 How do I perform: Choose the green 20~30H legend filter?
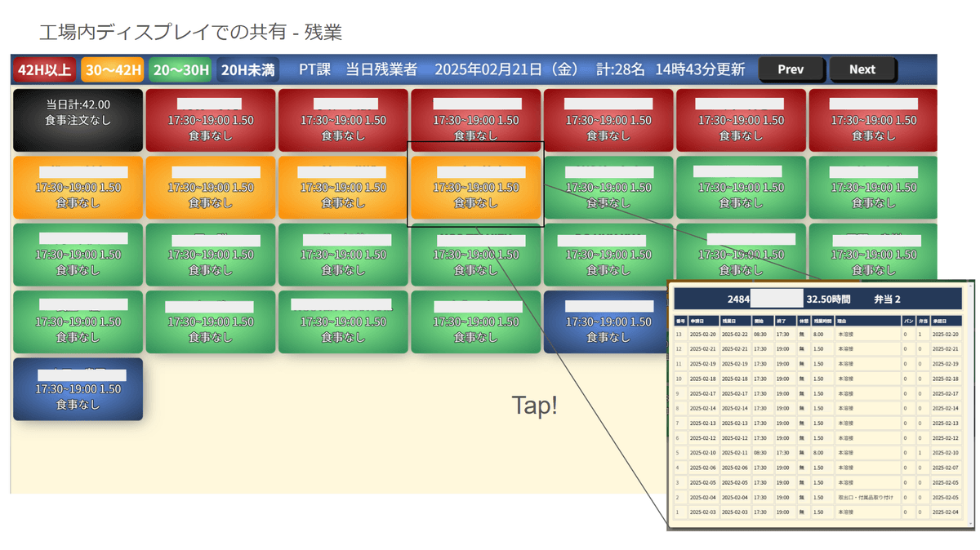pyautogui.click(x=180, y=70)
